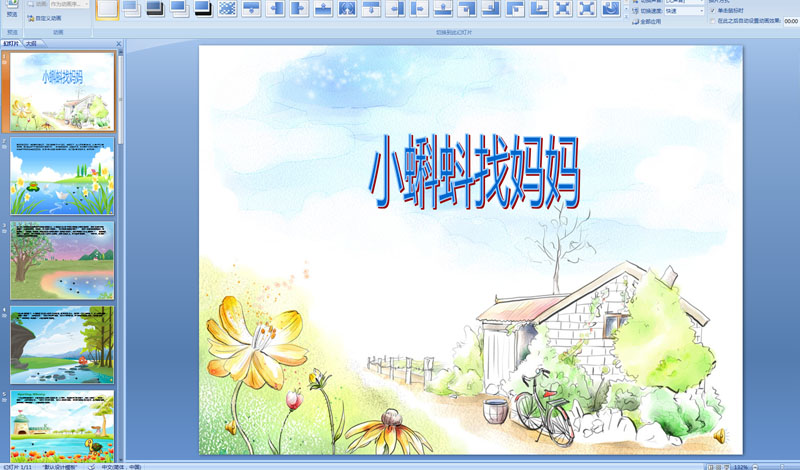Screen dimensions: 800x470
Task: Apply the Fade Smoothly overlapping light frames transition
Action: coord(131,9)
